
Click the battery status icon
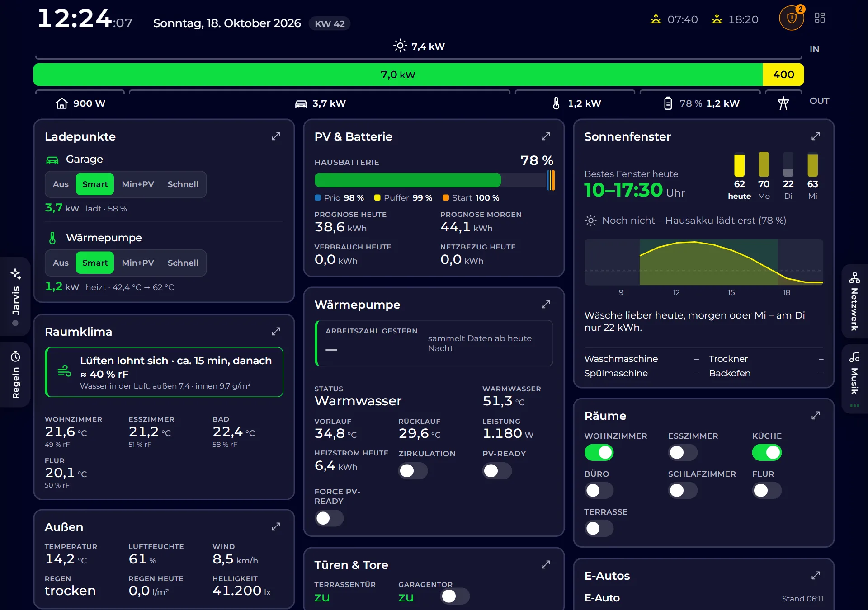[668, 103]
